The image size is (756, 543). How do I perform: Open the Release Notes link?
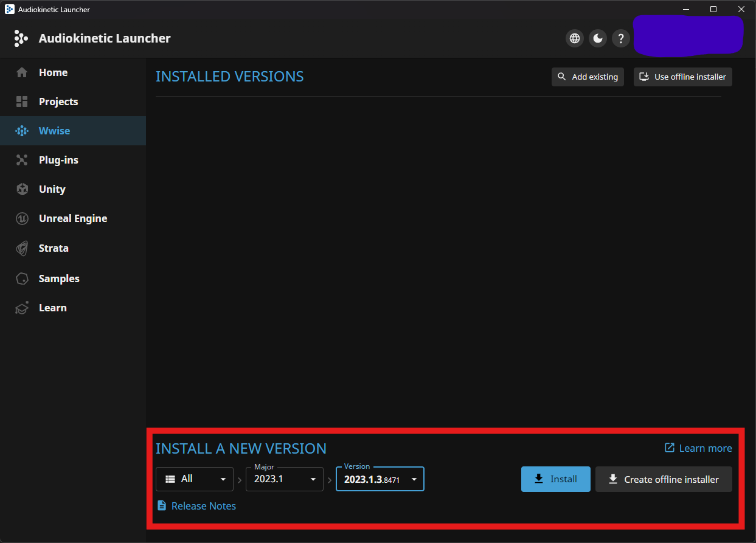[196, 506]
